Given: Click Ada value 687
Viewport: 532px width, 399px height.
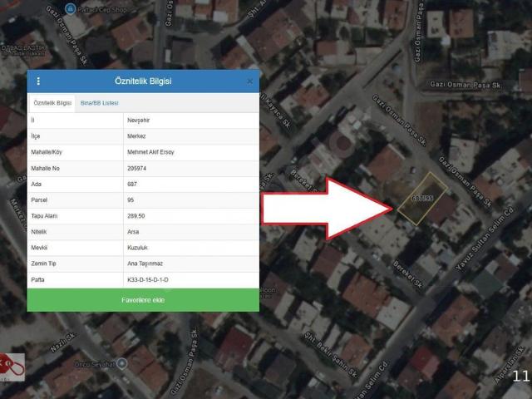Looking at the screenshot, I should pos(132,185).
